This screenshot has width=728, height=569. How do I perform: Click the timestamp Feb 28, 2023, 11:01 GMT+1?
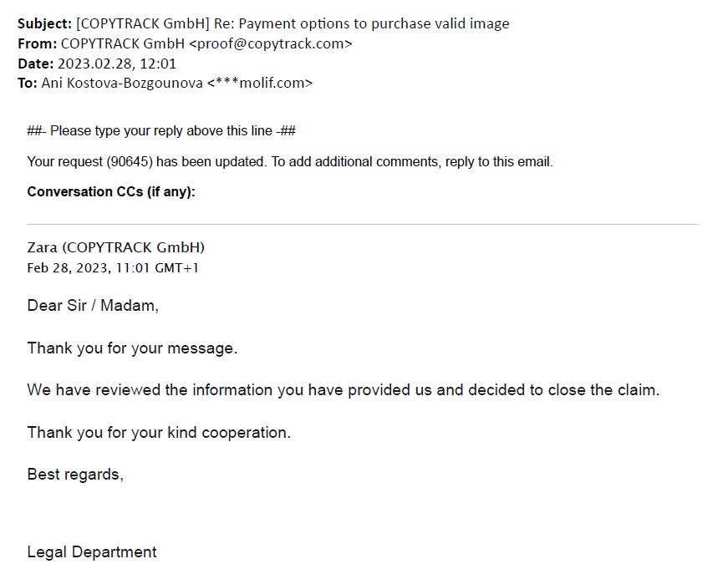[x=113, y=268]
